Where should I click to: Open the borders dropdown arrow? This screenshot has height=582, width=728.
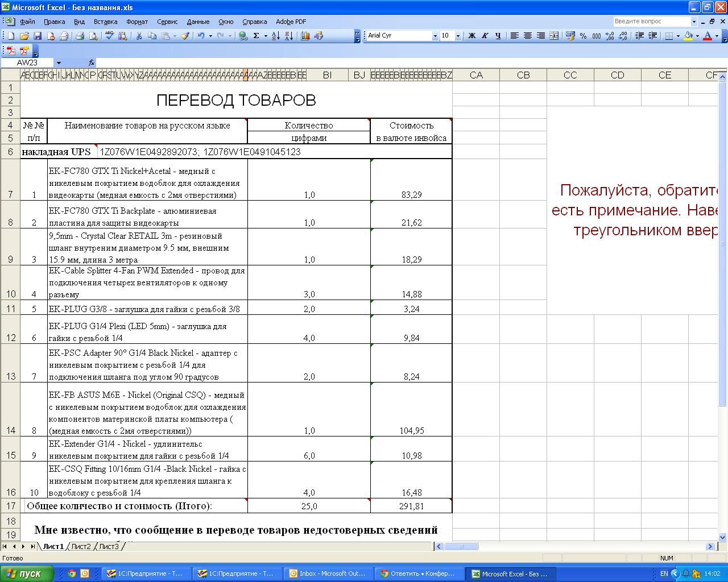coord(678,36)
